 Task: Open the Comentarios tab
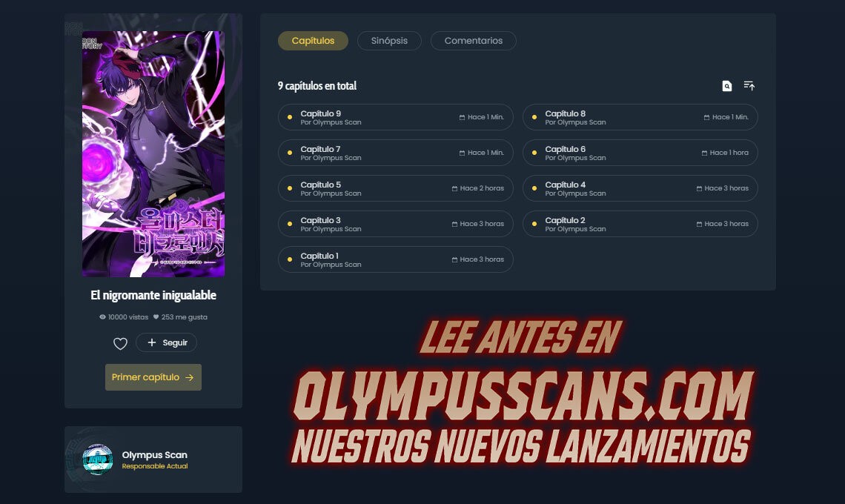point(473,41)
